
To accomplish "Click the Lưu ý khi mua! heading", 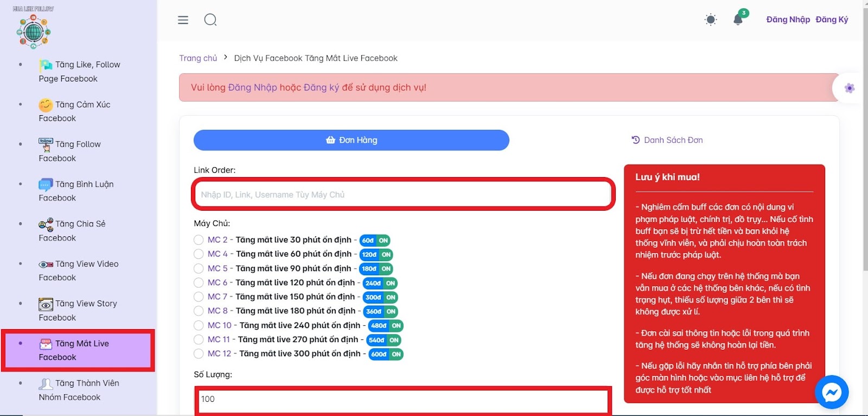I will [667, 177].
